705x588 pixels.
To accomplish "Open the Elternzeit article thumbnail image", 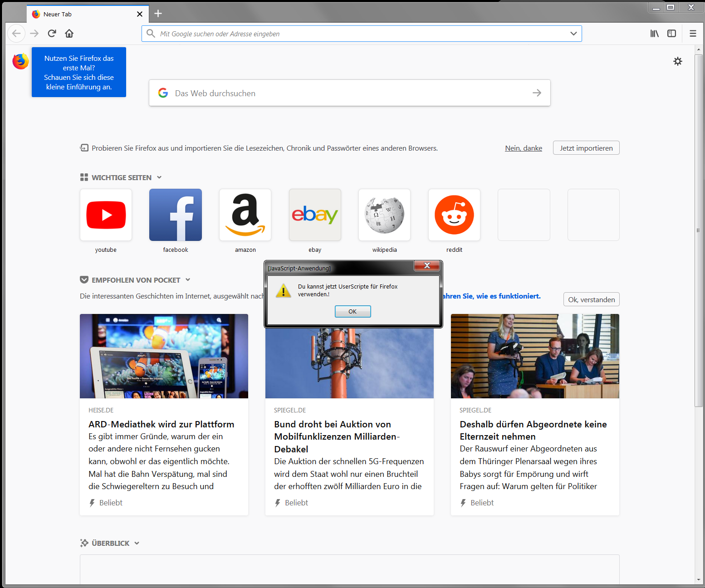I will 535,356.
